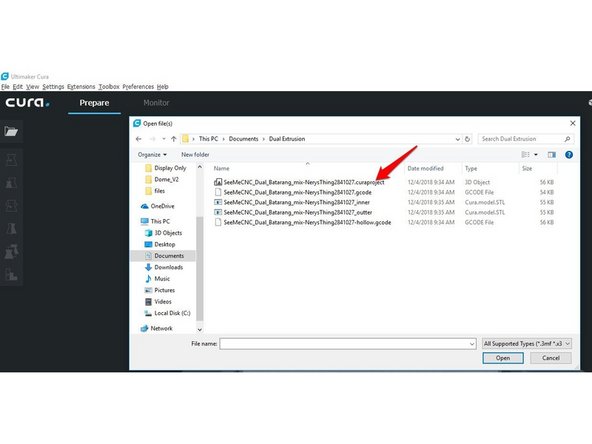Expand the Organize menu
The width and height of the screenshot is (592, 444).
[x=152, y=154]
